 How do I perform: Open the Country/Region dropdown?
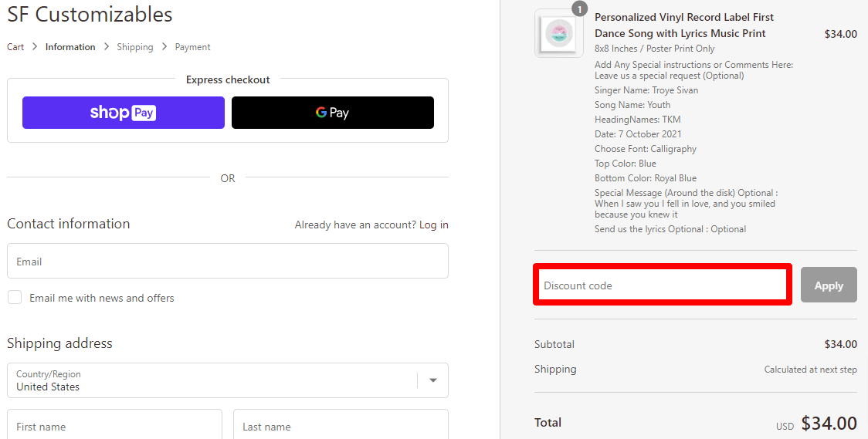coord(228,380)
